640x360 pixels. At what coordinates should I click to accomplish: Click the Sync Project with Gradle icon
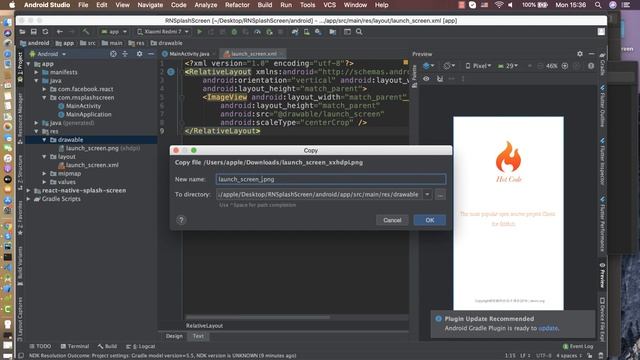[x=295, y=31]
